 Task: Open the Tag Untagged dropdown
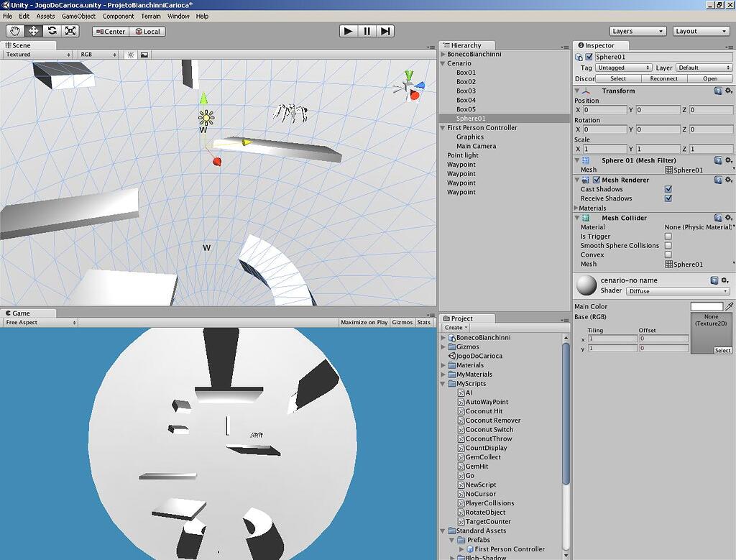click(622, 67)
